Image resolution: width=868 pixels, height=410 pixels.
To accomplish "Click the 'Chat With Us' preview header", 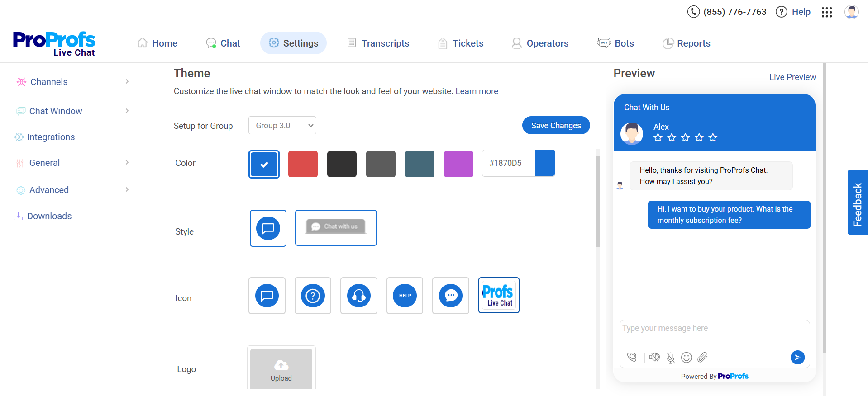I will (647, 108).
